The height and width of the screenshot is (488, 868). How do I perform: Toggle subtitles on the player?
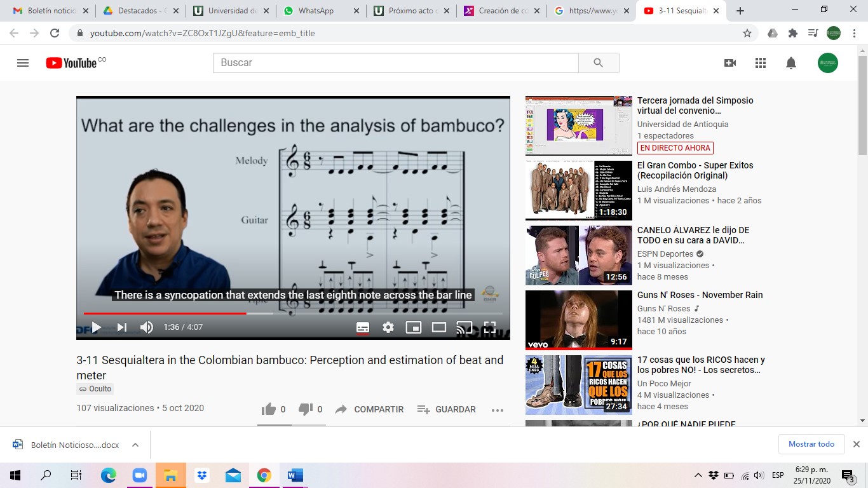pos(363,327)
